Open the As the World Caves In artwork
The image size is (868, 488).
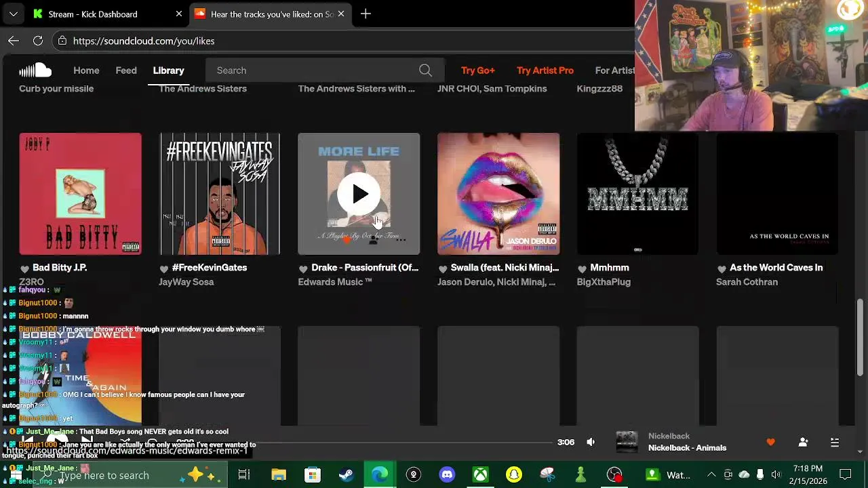pyautogui.click(x=777, y=194)
